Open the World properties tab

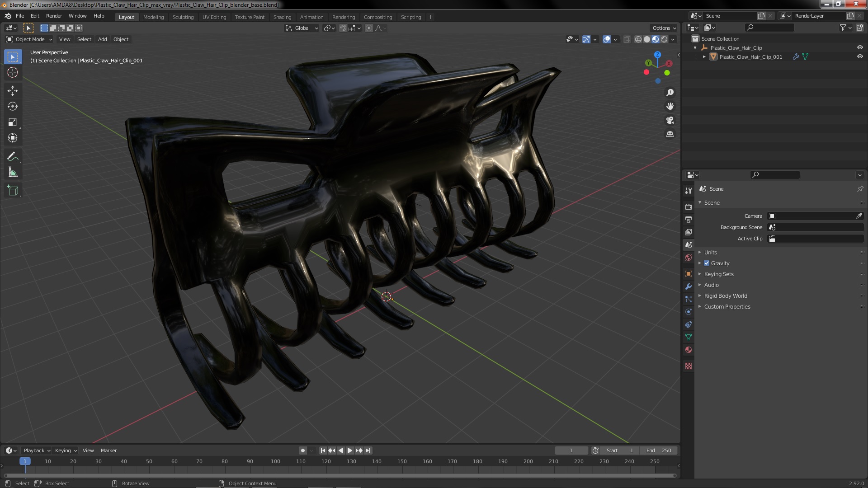(x=689, y=258)
